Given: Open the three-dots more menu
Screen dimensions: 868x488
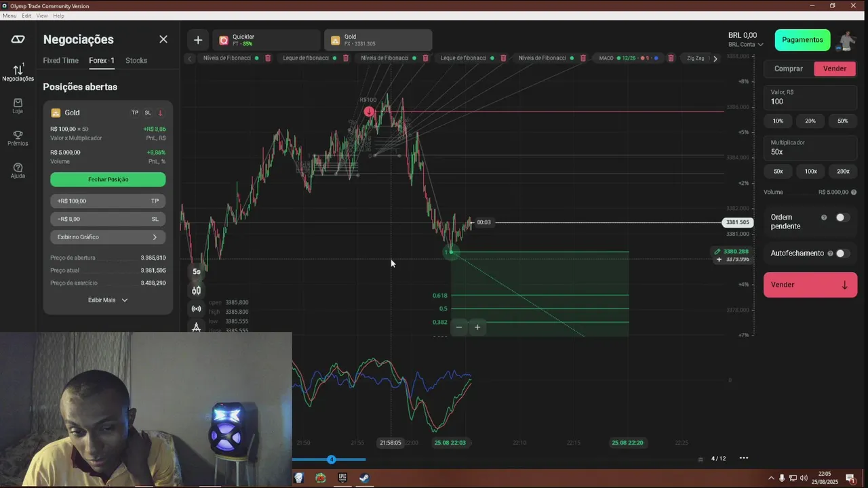Looking at the screenshot, I should (x=744, y=458).
